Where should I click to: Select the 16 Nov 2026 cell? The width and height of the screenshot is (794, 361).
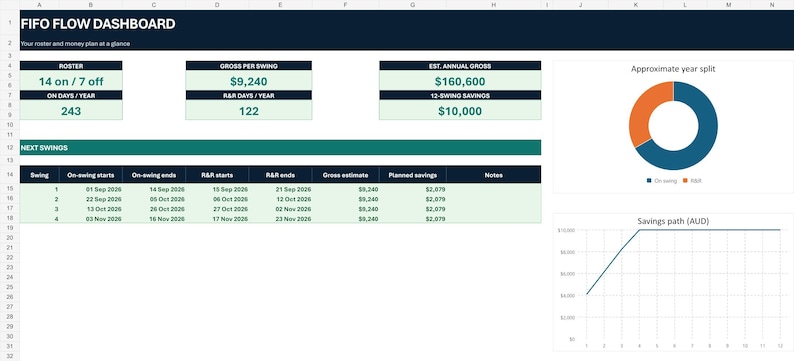coord(154,219)
